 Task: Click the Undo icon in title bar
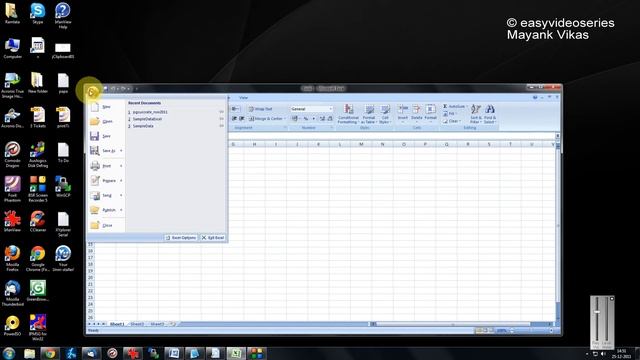pos(113,89)
